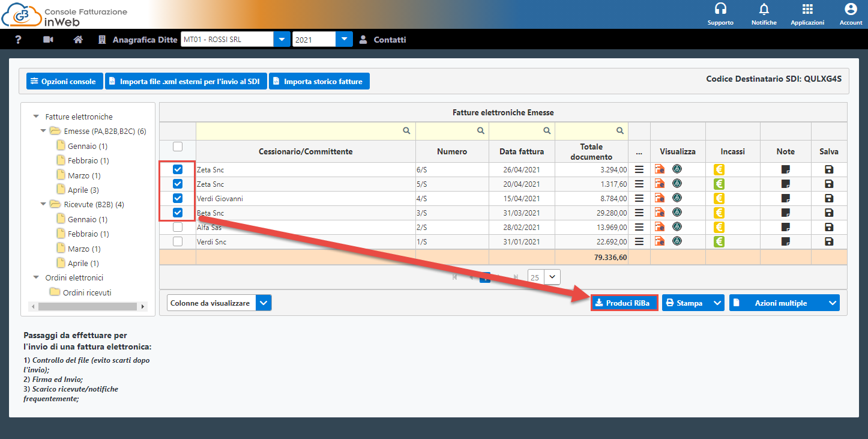The image size is (868, 439).
Task: Click the question mark help icon
Action: 18,40
